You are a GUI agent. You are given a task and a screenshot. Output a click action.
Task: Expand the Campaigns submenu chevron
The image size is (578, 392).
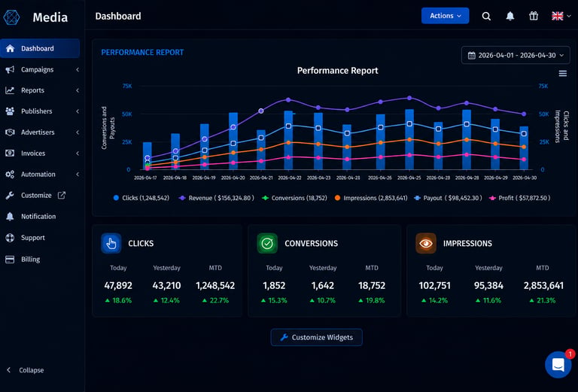(78, 70)
